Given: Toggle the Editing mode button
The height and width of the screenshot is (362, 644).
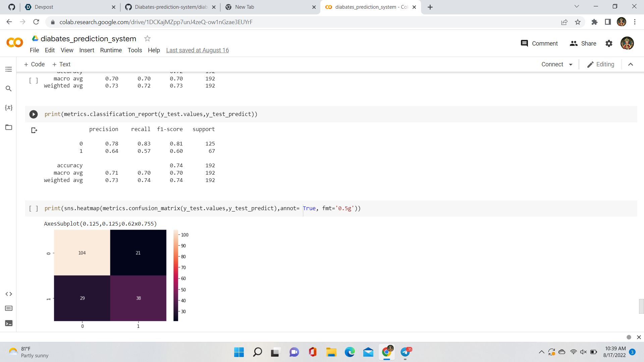Looking at the screenshot, I should (x=601, y=64).
